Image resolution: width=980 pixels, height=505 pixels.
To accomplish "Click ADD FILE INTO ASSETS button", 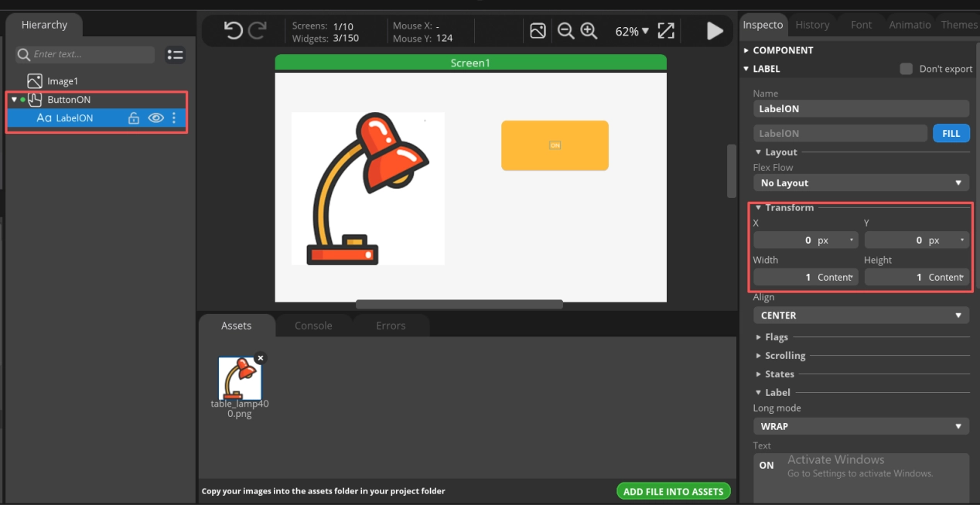I will [x=673, y=491].
